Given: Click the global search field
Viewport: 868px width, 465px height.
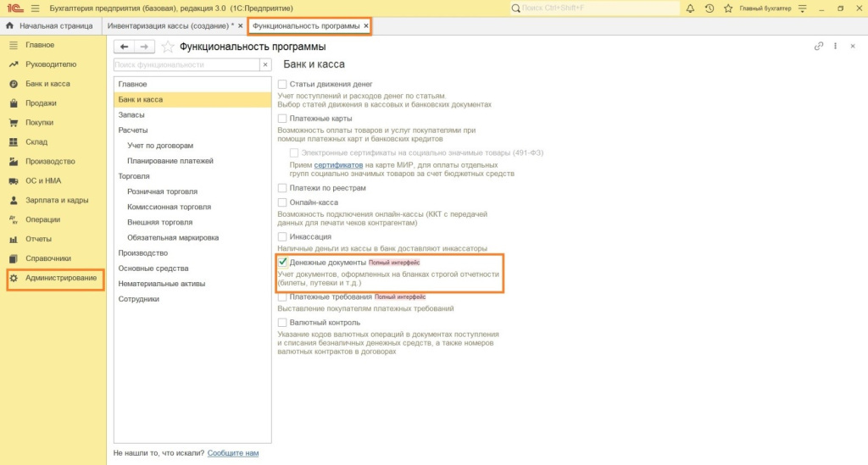Looking at the screenshot, I should (x=595, y=8).
